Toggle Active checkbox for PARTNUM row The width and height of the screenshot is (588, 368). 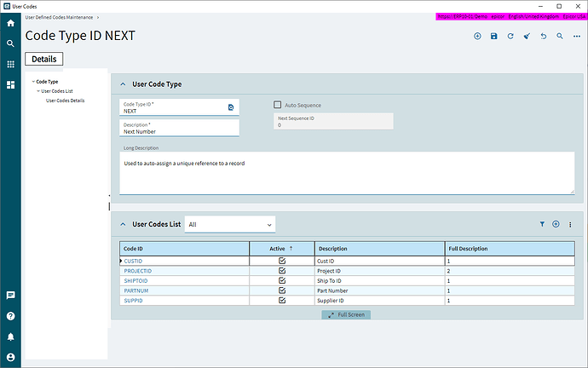tap(282, 290)
